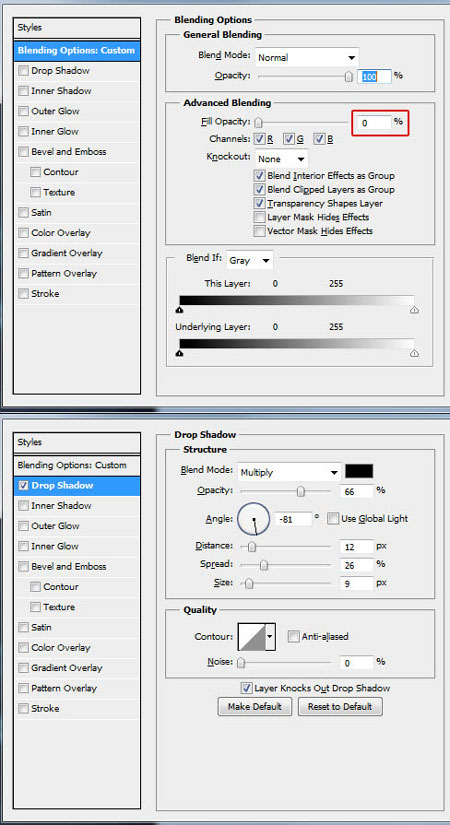Toggle the B channel checkbox

point(319,139)
